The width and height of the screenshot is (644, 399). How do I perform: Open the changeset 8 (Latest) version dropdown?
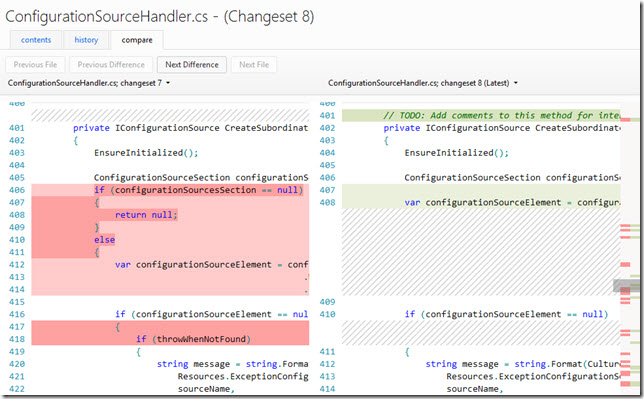pos(423,83)
